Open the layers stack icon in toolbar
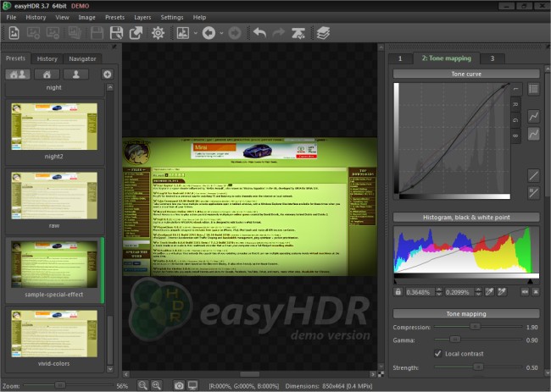 (x=323, y=34)
